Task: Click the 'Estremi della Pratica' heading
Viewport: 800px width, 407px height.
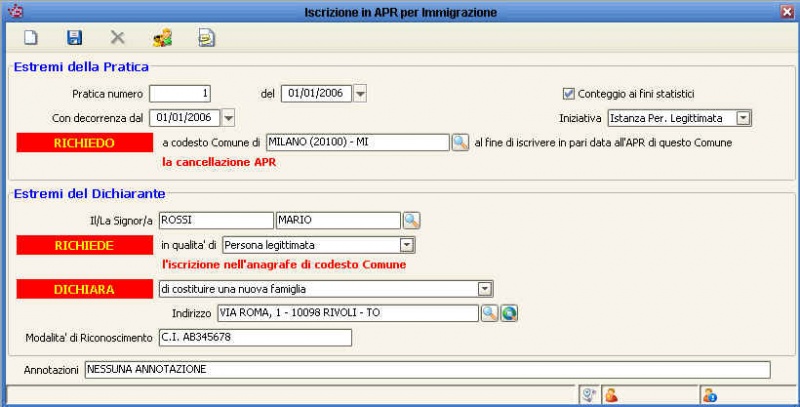Action: 81,67
